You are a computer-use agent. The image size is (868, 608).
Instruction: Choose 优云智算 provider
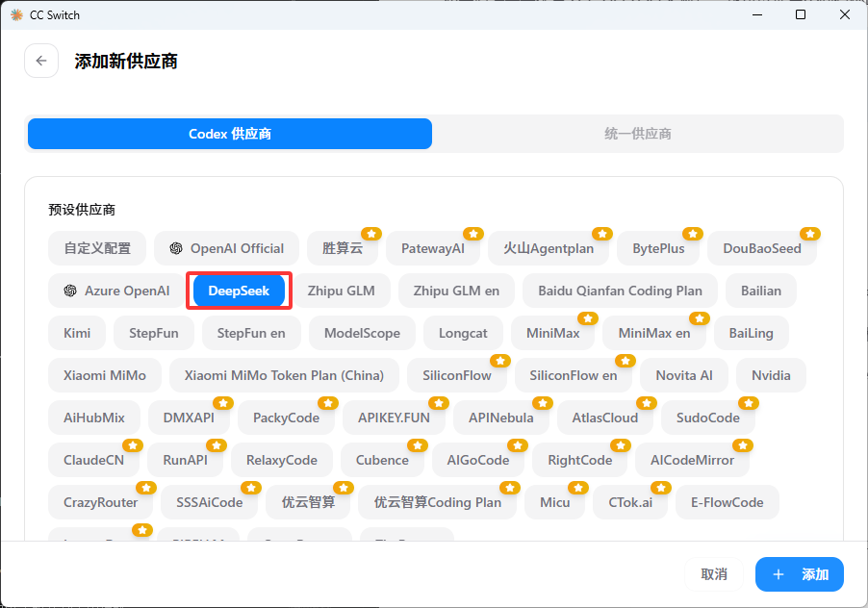pyautogui.click(x=308, y=502)
